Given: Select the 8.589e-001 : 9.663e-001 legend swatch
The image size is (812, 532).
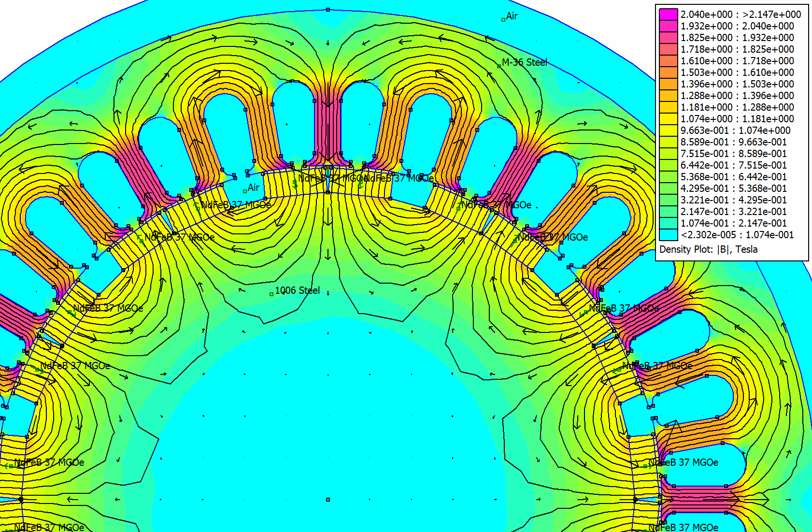Looking at the screenshot, I should click(668, 142).
